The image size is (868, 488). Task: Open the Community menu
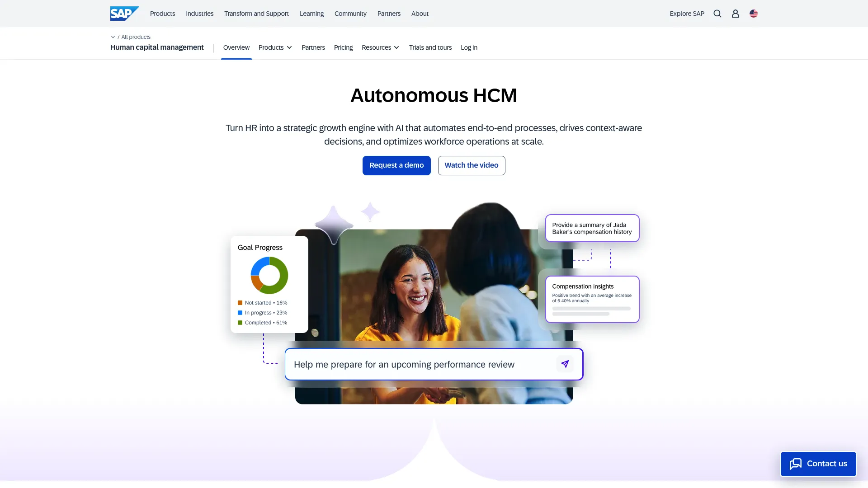pos(350,14)
